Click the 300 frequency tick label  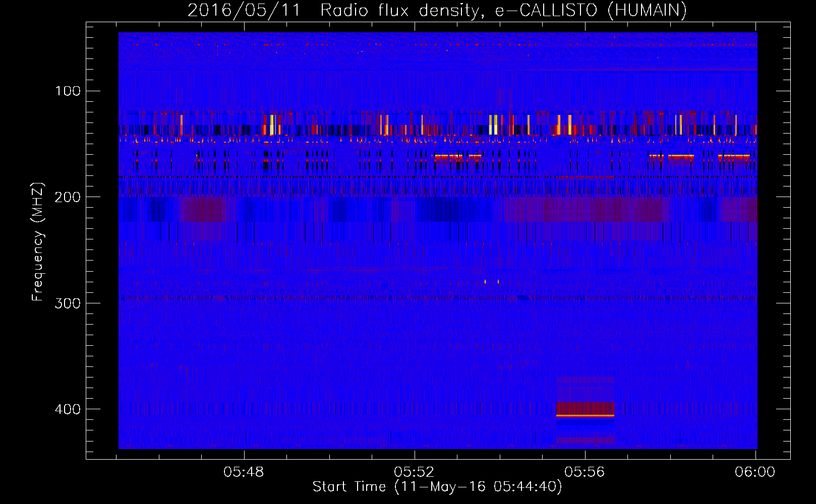pos(68,303)
